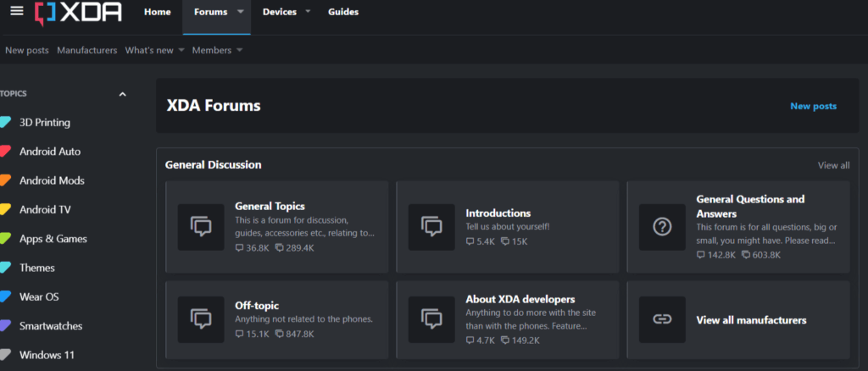Viewport: 868px width, 371px height.
Task: Open the What's new dropdown arrow
Action: point(181,50)
